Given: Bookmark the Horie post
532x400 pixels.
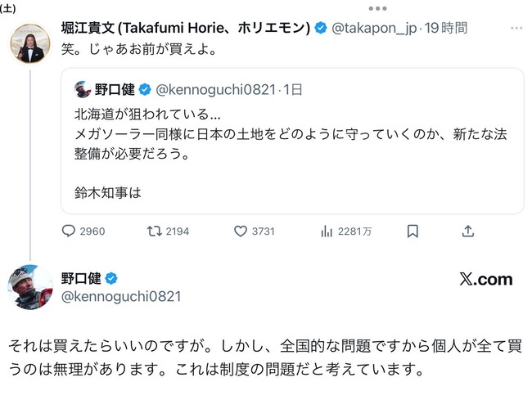Looking at the screenshot, I should coord(413,231).
